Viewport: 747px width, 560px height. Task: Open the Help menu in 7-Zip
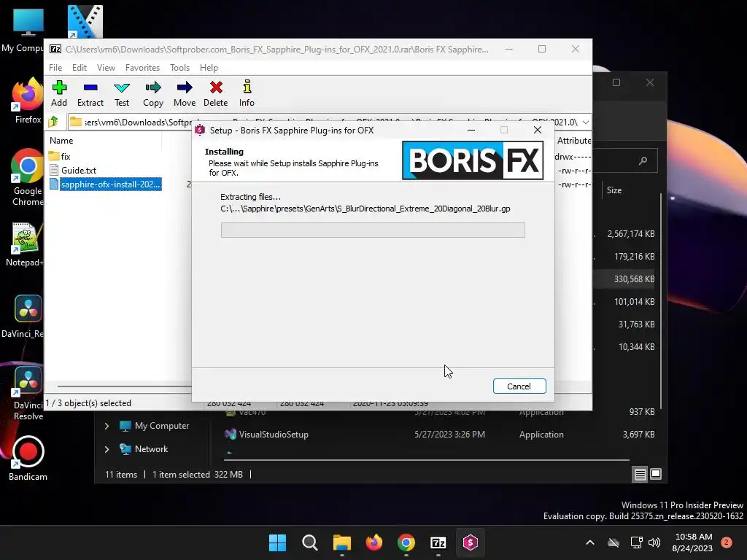click(x=209, y=68)
